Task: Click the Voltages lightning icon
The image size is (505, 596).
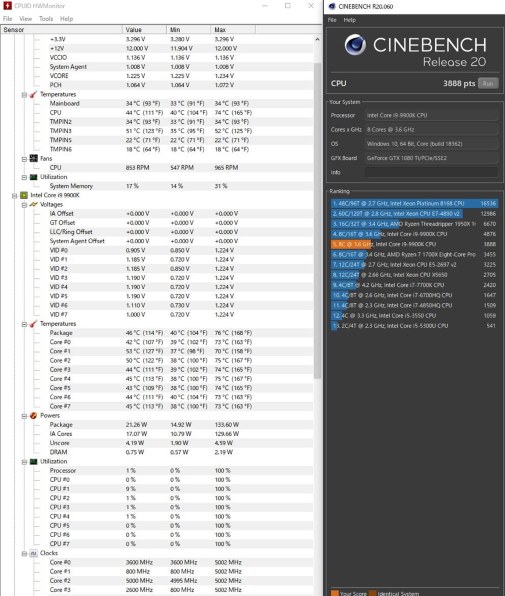Action: (x=33, y=204)
